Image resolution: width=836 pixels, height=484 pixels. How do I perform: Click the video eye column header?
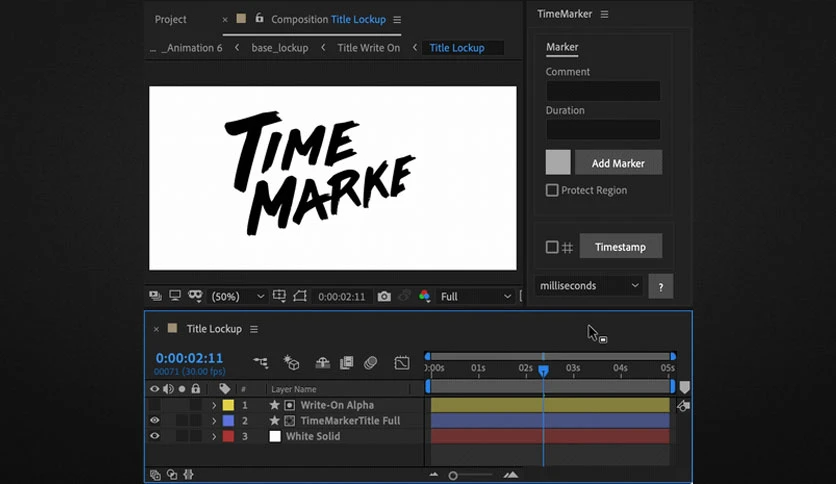tap(155, 389)
